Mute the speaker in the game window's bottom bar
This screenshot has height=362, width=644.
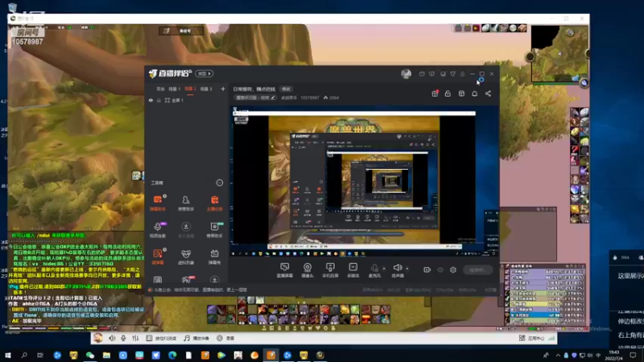pyautogui.click(x=112, y=338)
